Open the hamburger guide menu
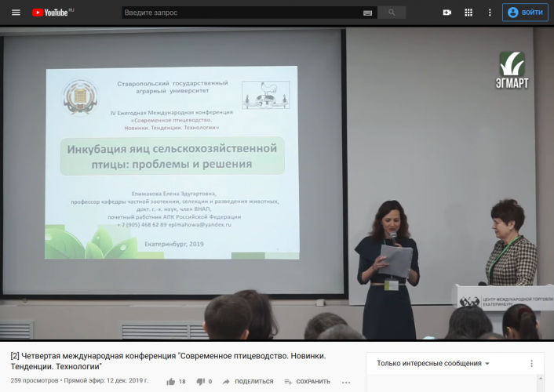554x392 pixels. [x=16, y=13]
